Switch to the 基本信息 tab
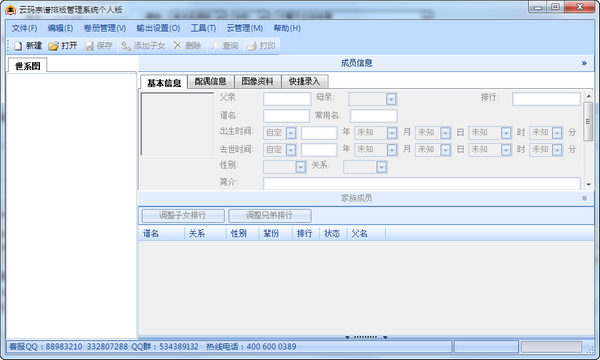600x360 pixels. pyautogui.click(x=164, y=83)
